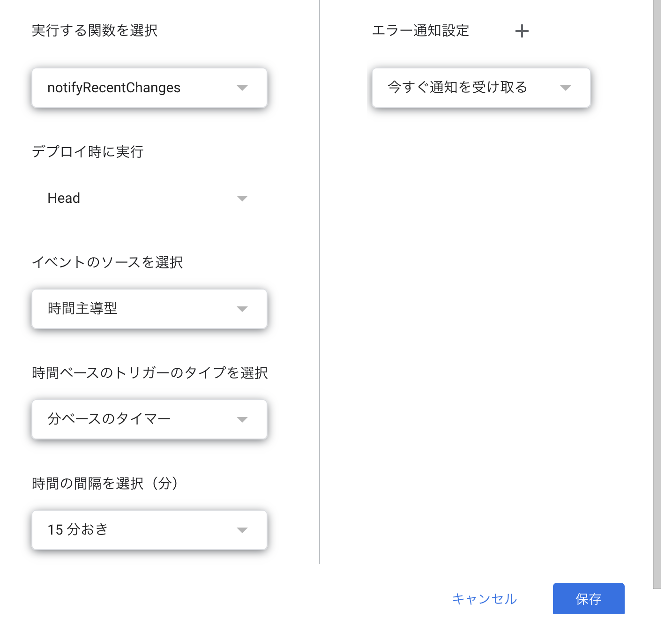Screen dimensions: 672x625
Task: Click the dropdown arrow for Head
Action: (242, 198)
